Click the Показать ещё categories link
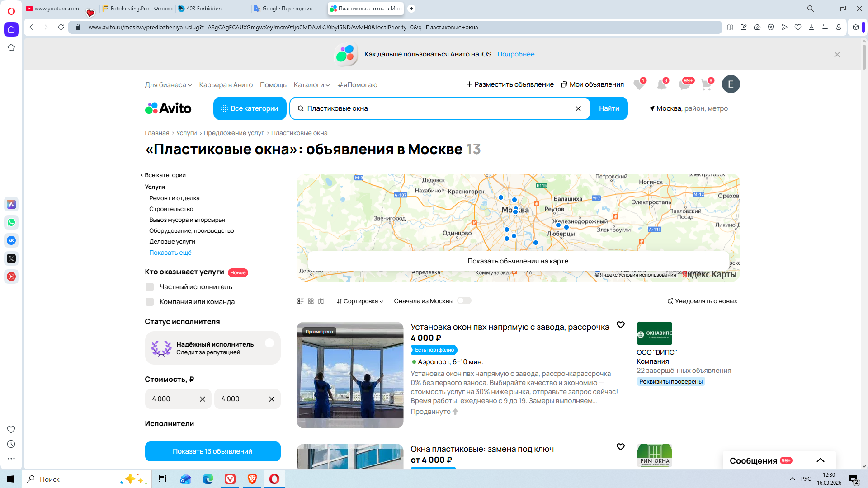 point(170,253)
